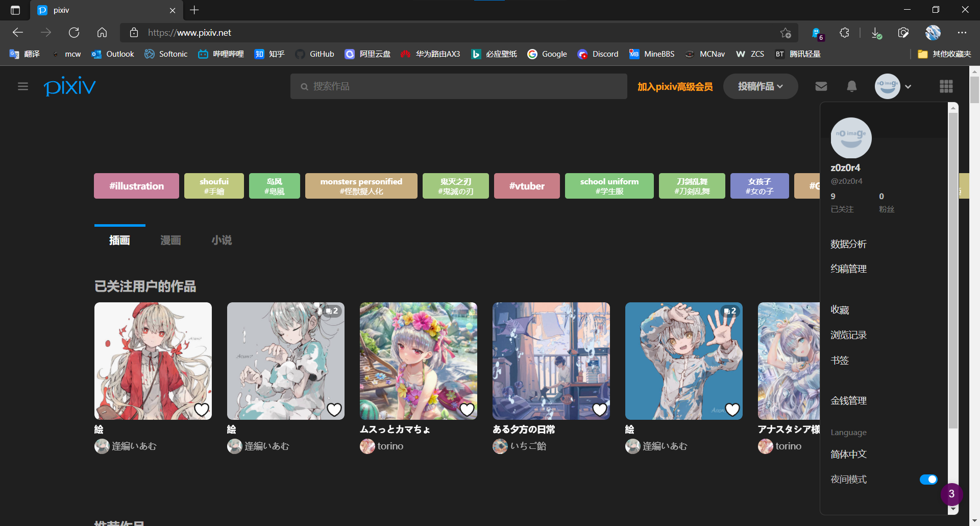This screenshot has height=526, width=980.
Task: Switch to the 小说 tab
Action: [x=222, y=240]
